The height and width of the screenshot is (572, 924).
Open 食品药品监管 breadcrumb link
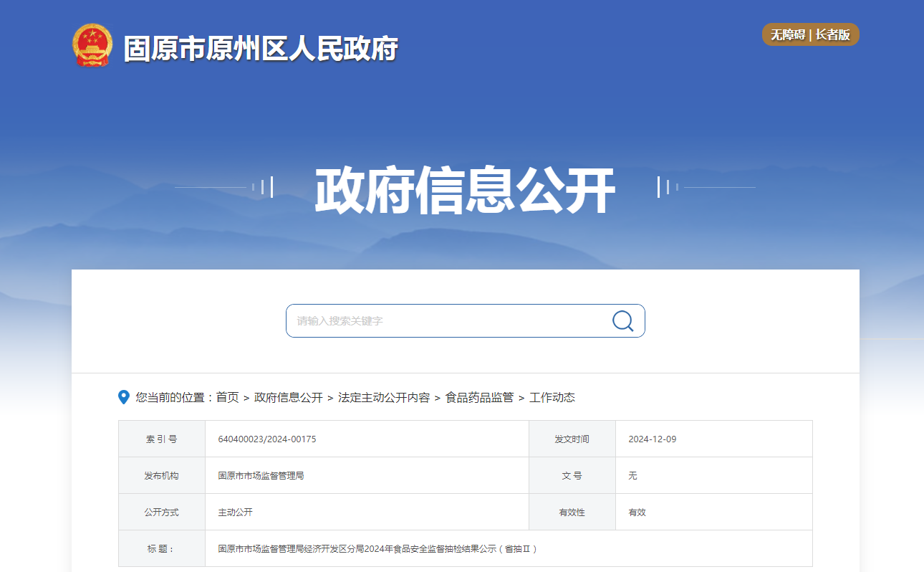pos(479,397)
